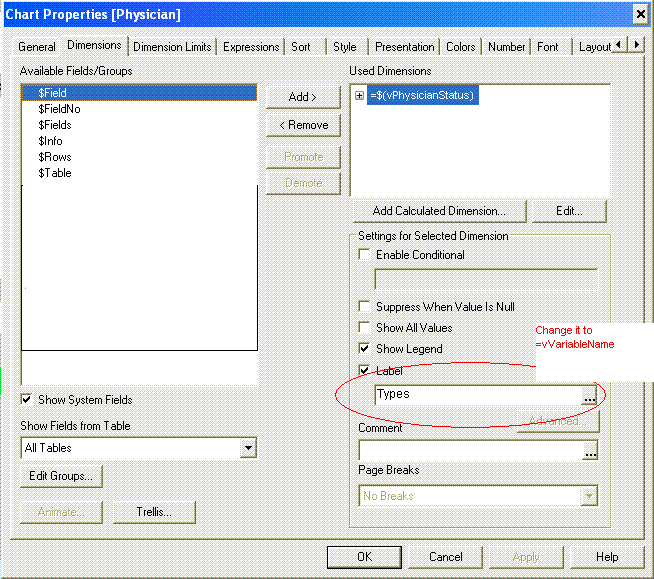Open the Trellis settings button

(154, 512)
